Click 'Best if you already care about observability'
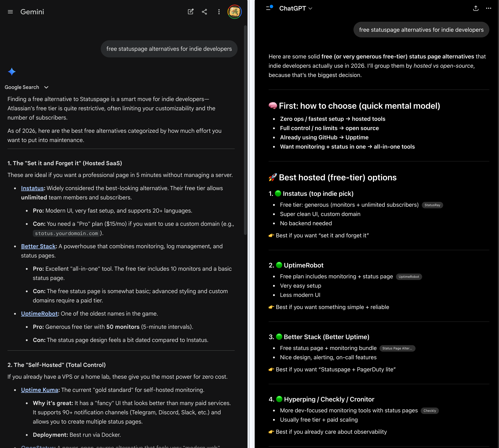This screenshot has height=448, width=499. [328, 432]
